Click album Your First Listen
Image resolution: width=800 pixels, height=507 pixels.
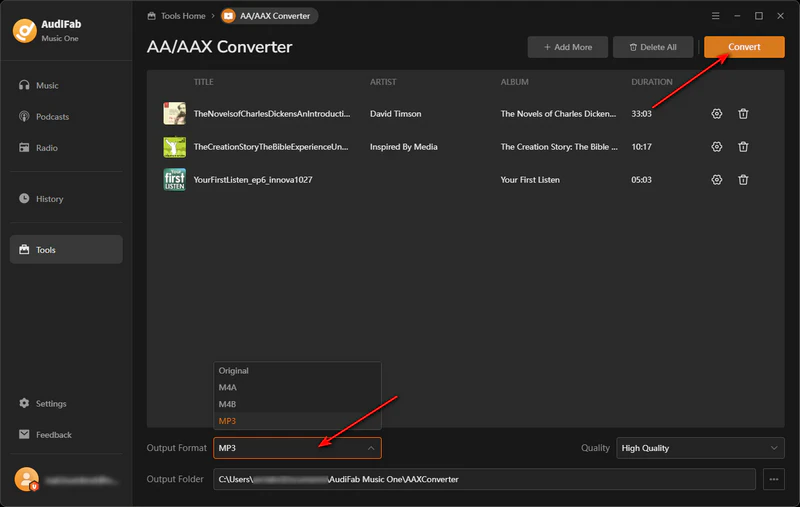tap(530, 180)
